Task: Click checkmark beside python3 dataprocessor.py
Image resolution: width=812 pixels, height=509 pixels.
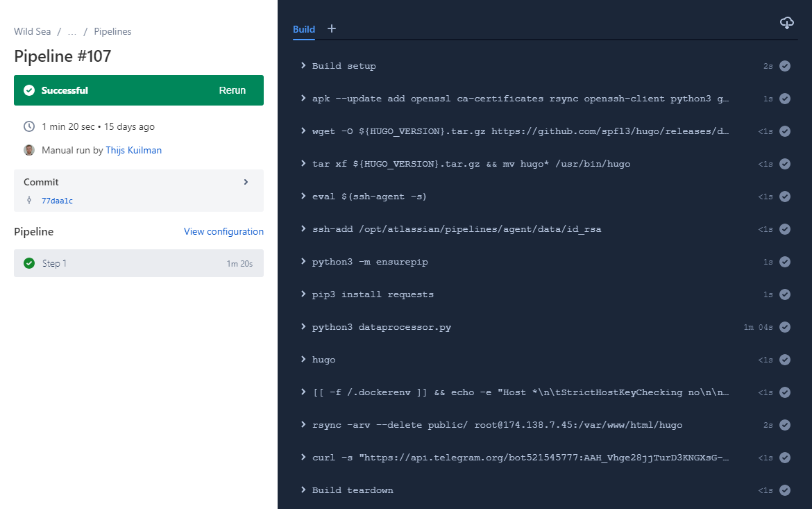Action: 785,327
